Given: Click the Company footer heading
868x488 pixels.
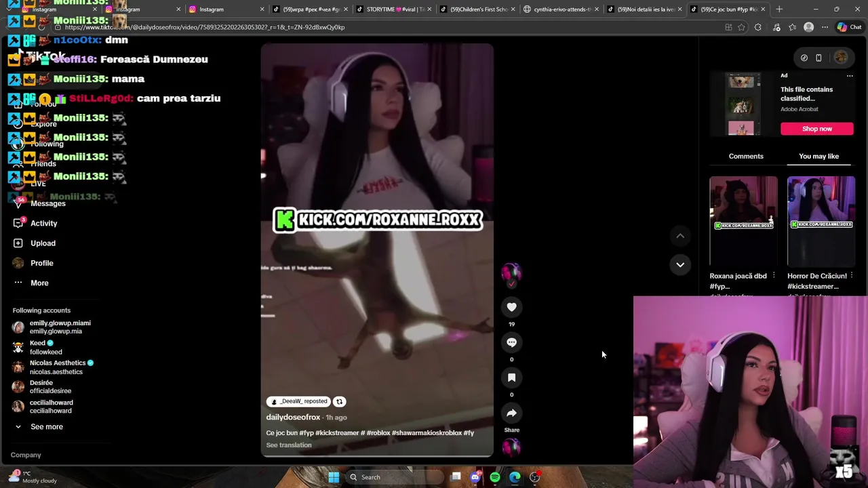Looking at the screenshot, I should 26,455.
